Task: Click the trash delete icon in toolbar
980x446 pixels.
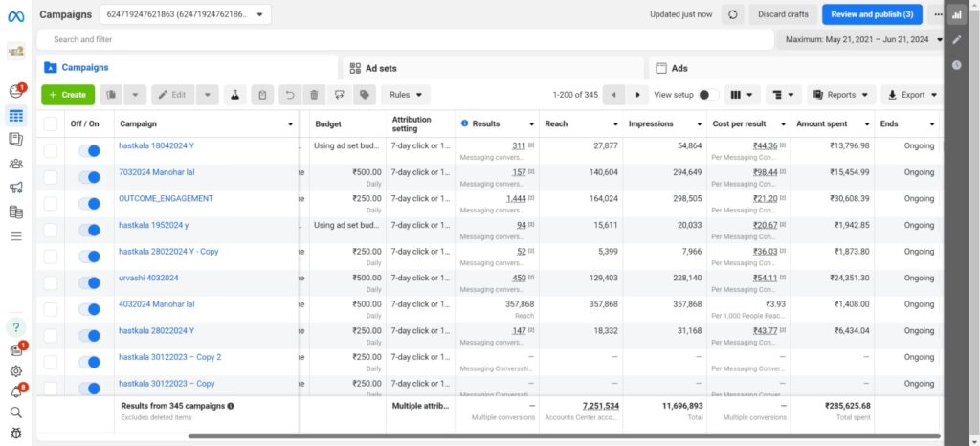Action: coord(314,95)
